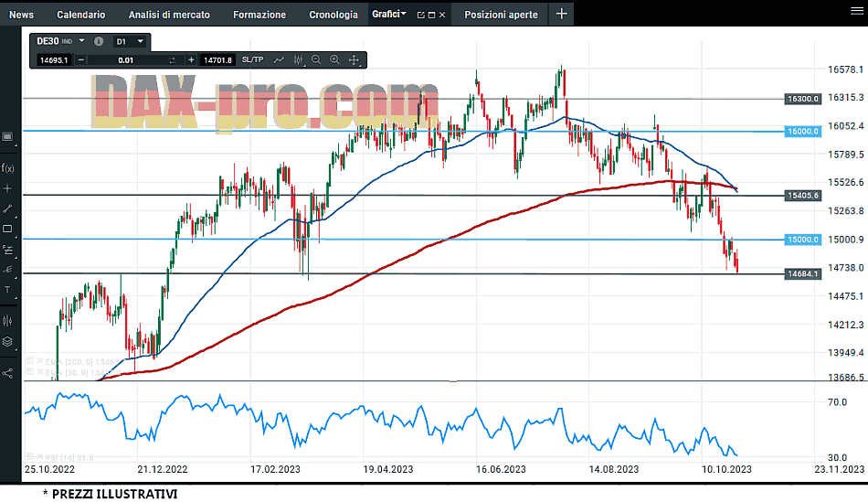Increase trade volume with plus button

(x=191, y=59)
